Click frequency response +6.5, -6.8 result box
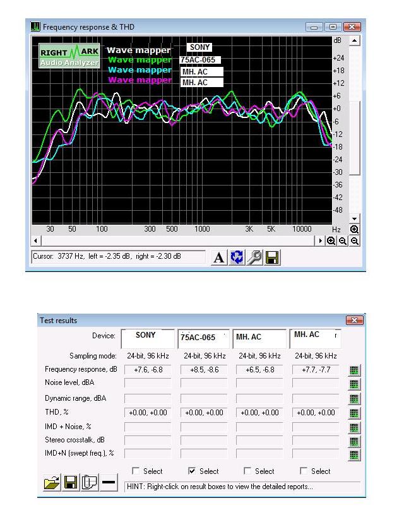 tap(259, 369)
